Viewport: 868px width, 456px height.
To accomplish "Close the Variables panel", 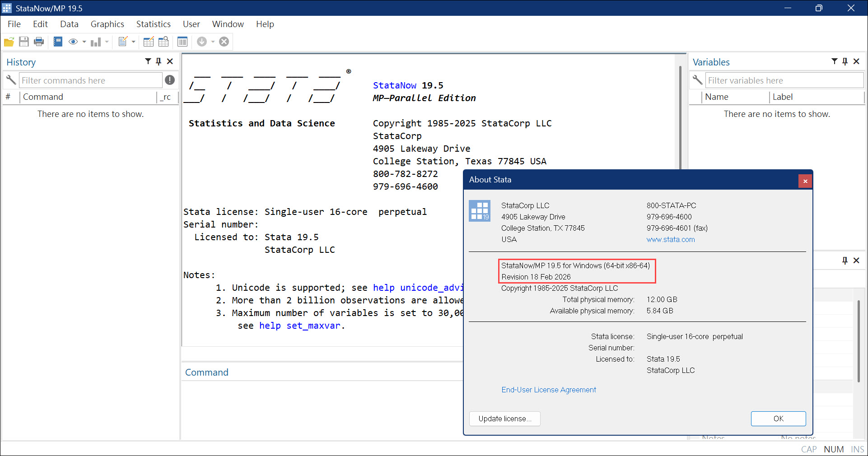I will 856,61.
